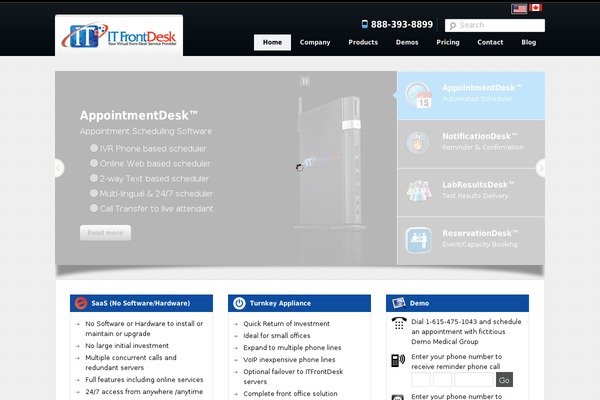Click '24/7 access from anywhere /anytime' item
This screenshot has height=400, width=600.
[x=144, y=392]
